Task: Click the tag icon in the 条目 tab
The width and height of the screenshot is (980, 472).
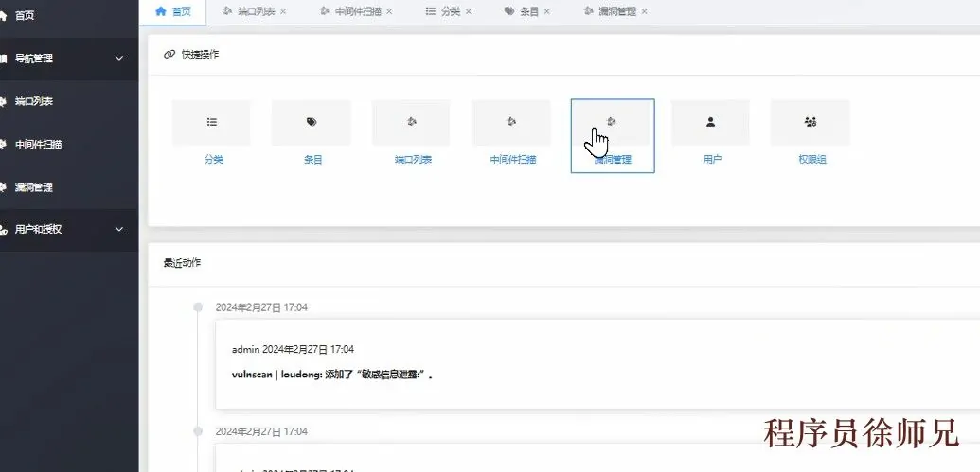Action: [509, 11]
